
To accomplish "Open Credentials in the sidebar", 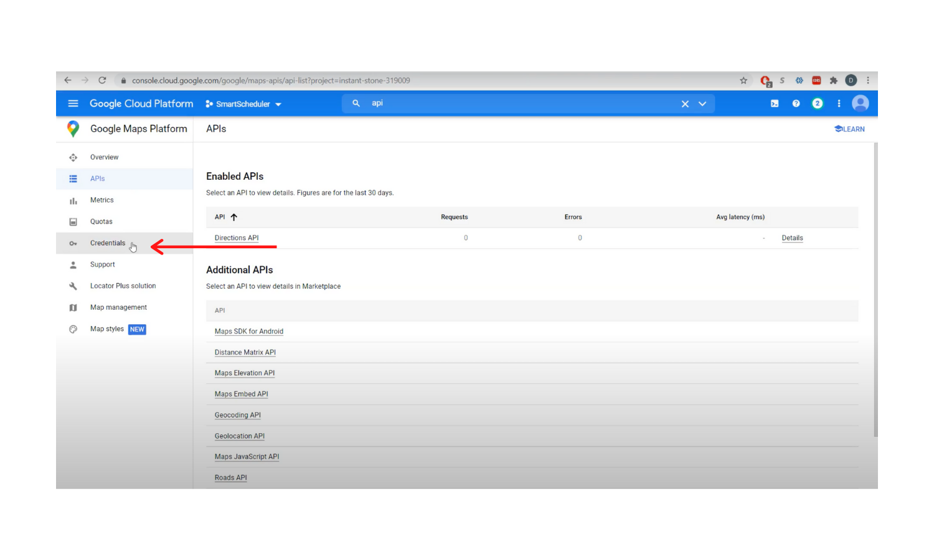I will point(108,243).
